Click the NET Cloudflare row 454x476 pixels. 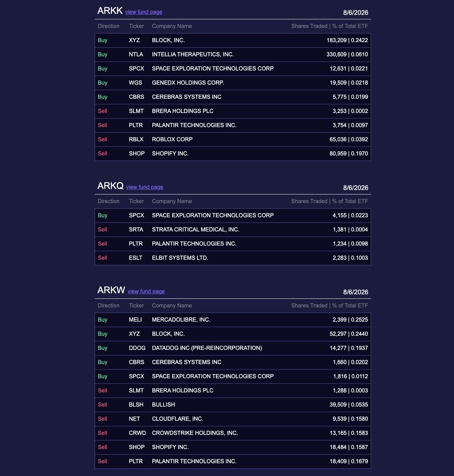click(x=233, y=419)
